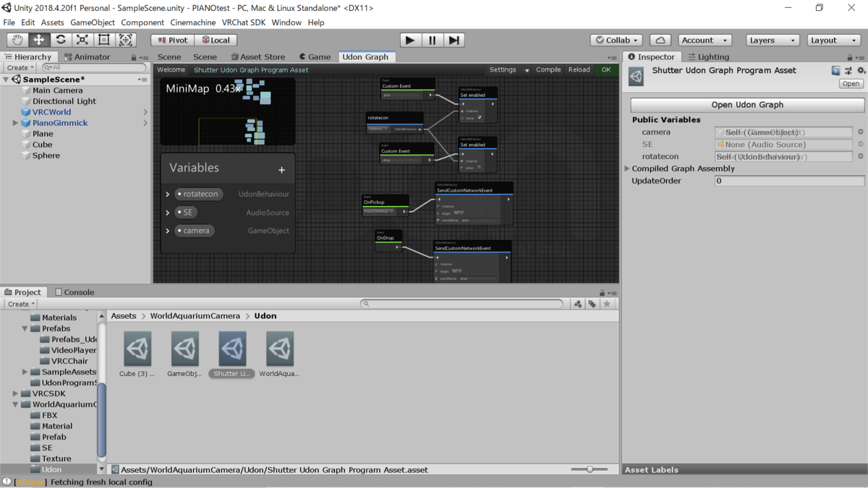Image resolution: width=868 pixels, height=488 pixels.
Task: Select the Rect transform tool
Action: click(x=104, y=40)
